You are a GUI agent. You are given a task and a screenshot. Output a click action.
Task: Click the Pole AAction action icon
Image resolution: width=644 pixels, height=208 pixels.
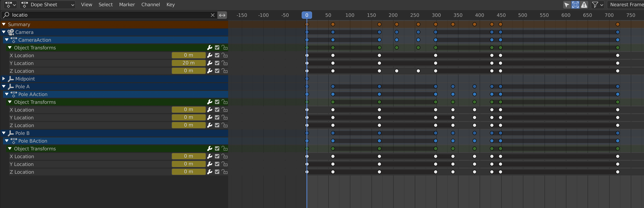click(x=14, y=94)
